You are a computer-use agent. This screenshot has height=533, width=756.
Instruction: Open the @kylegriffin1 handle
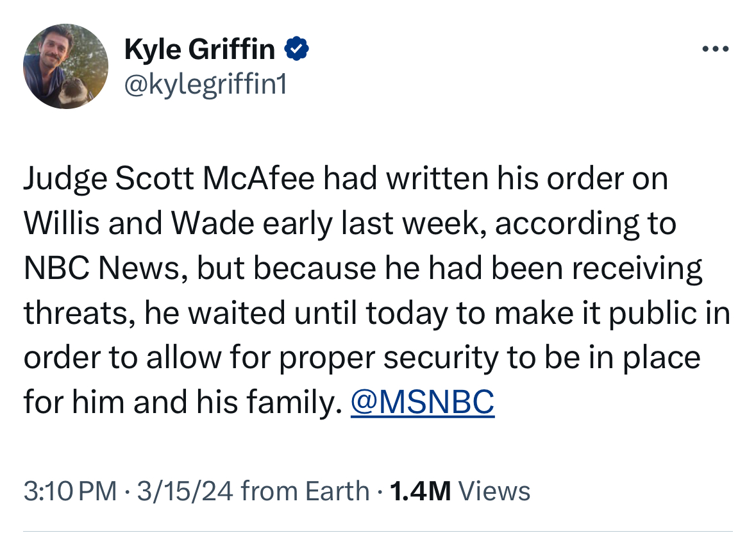pos(205,84)
